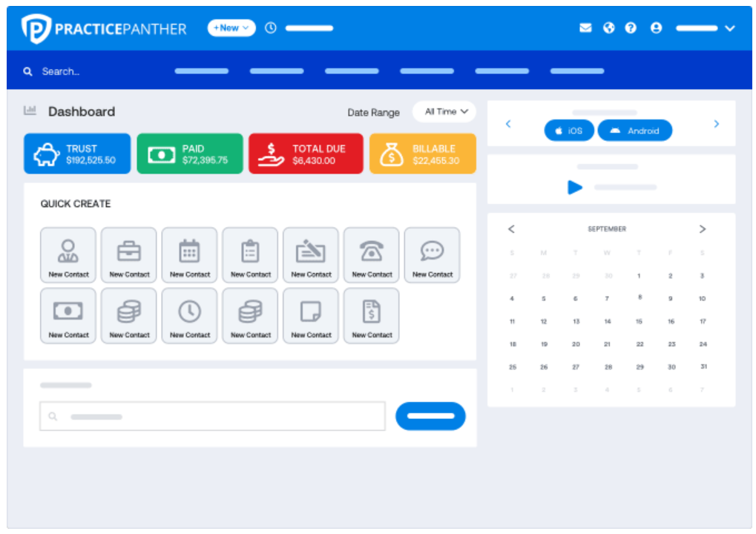This screenshot has width=756, height=534.
Task: Open the All Time date range dropdown
Action: pyautogui.click(x=444, y=112)
